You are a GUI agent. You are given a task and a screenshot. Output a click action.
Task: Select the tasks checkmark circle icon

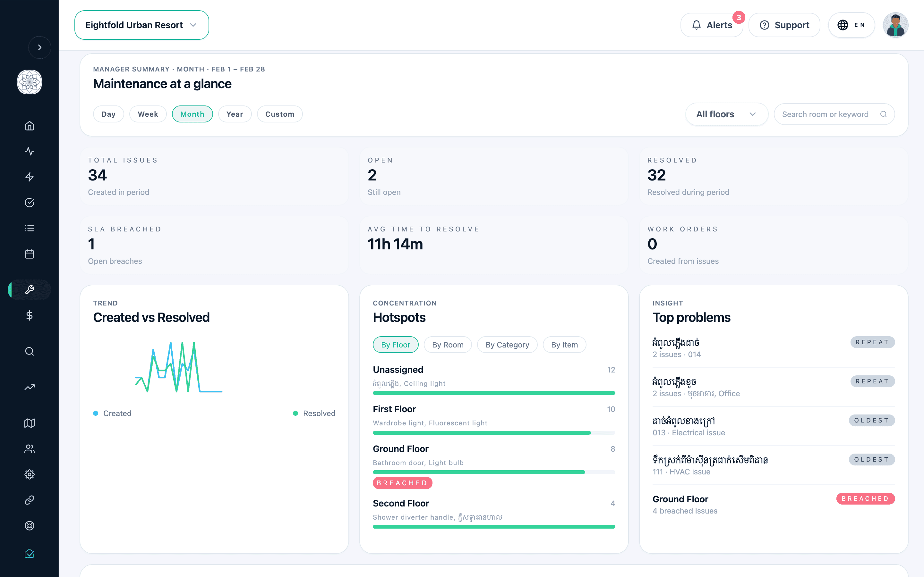(x=30, y=203)
